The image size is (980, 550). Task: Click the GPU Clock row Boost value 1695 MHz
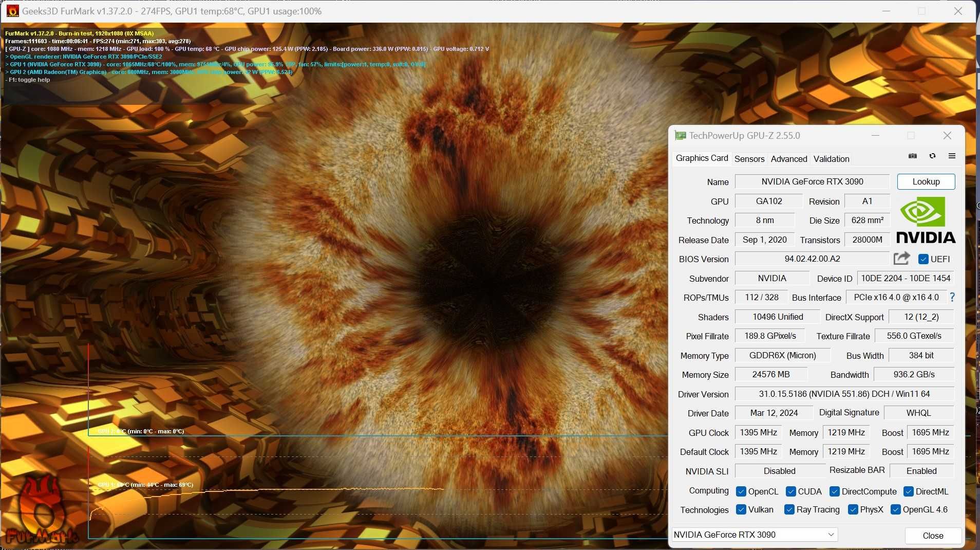coord(930,432)
